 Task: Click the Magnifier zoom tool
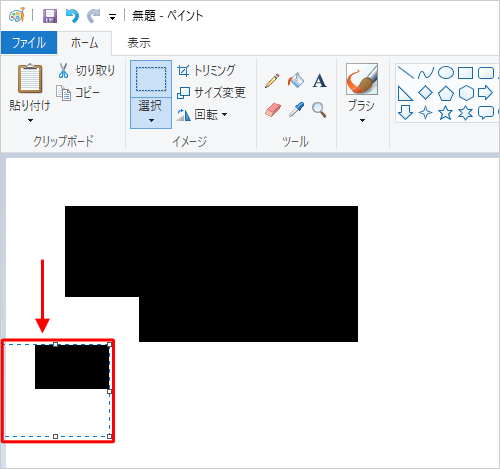[319, 110]
